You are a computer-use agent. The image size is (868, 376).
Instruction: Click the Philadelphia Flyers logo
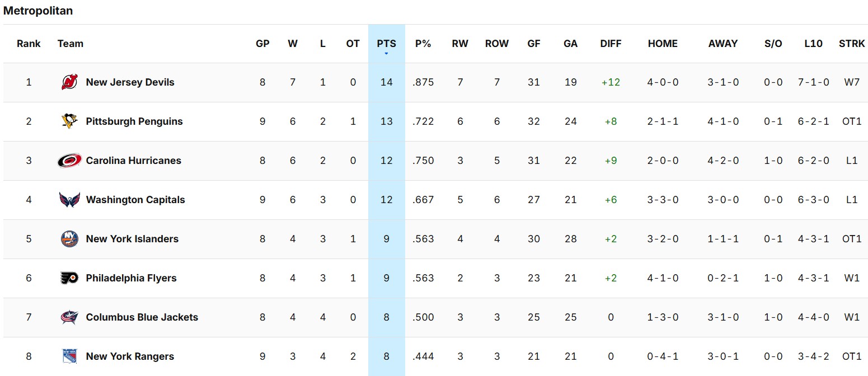tap(69, 278)
